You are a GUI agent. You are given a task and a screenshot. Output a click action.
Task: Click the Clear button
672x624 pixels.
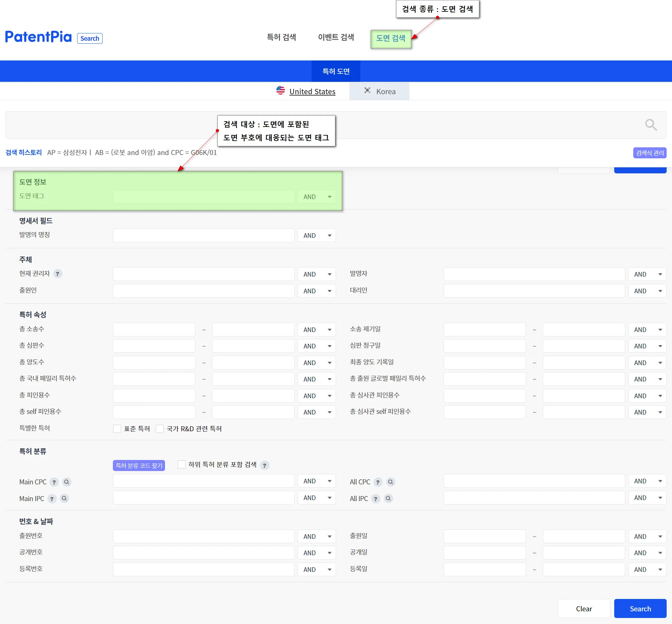[583, 609]
